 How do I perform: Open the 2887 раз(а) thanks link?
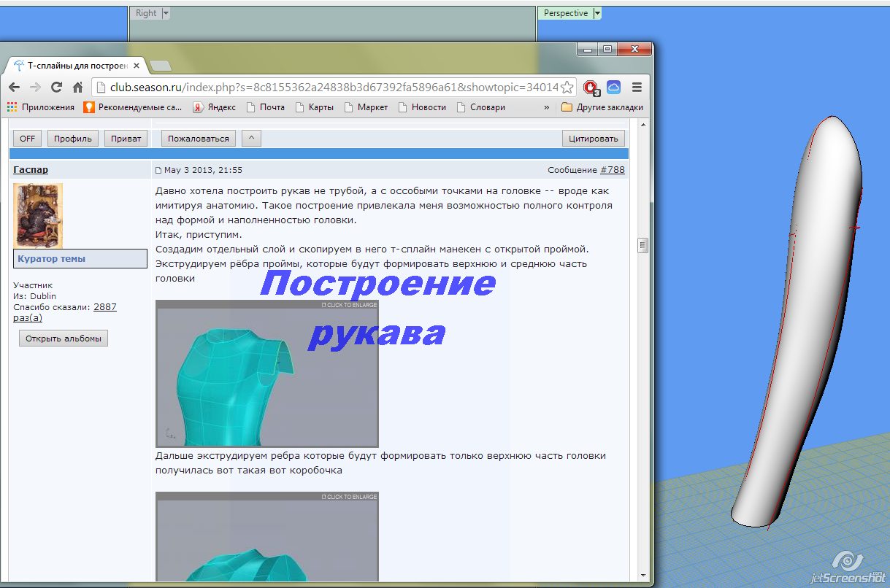coord(104,307)
